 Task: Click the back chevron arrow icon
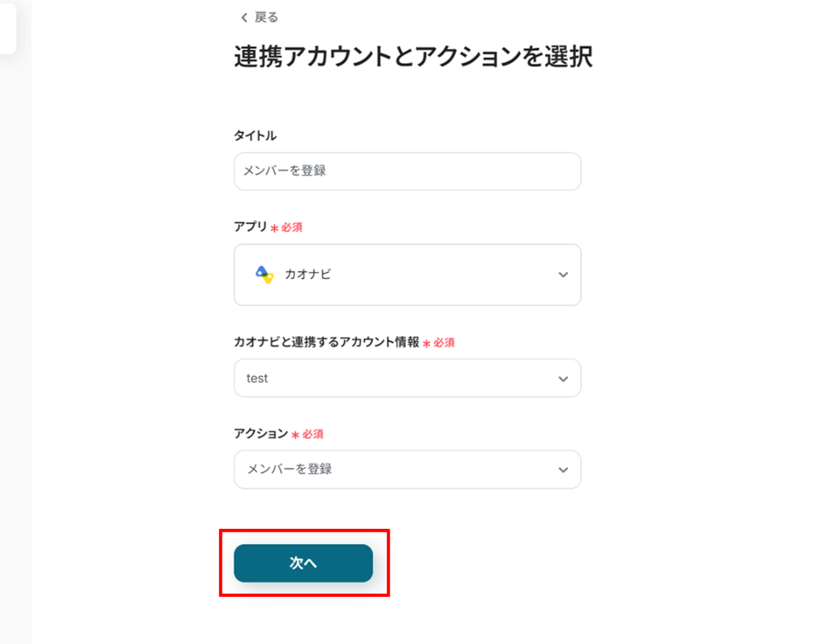point(244,18)
